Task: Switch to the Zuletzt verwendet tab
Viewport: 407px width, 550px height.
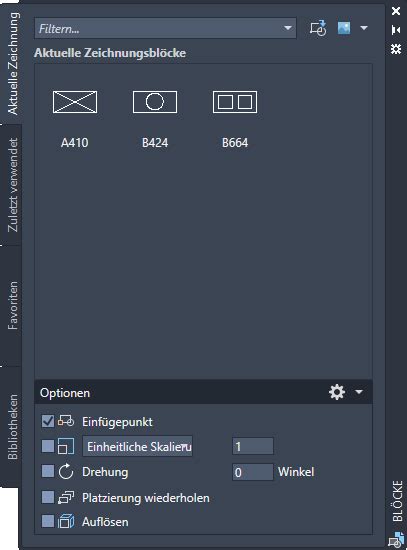Action: click(12, 185)
